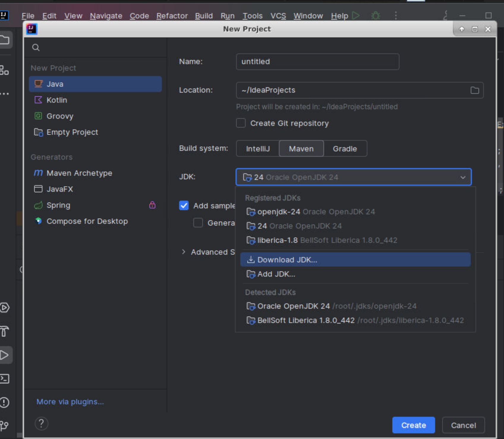504x439 pixels.
Task: Open Help menu
Action: point(339,16)
